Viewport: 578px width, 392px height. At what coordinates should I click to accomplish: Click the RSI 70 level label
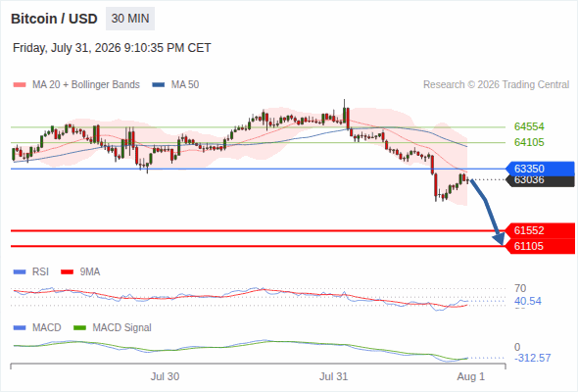tap(520, 288)
